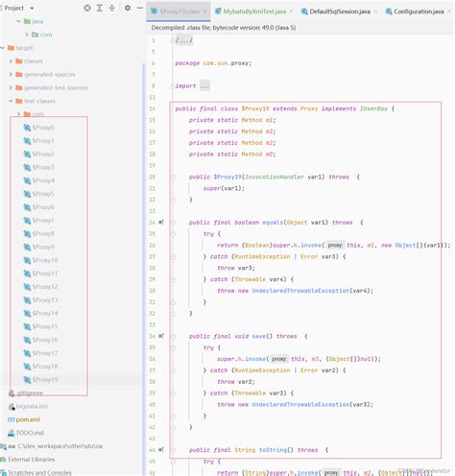The height and width of the screenshot is (476, 455).
Task: Select $Proxy10 in project tree
Action: pyautogui.click(x=40, y=260)
